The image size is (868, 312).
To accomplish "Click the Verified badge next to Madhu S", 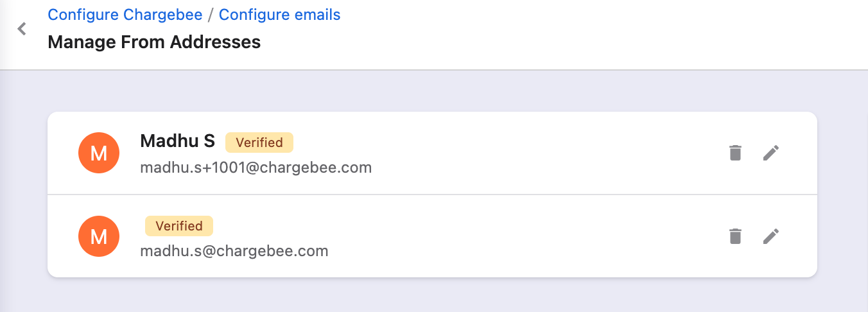I will pos(259,143).
